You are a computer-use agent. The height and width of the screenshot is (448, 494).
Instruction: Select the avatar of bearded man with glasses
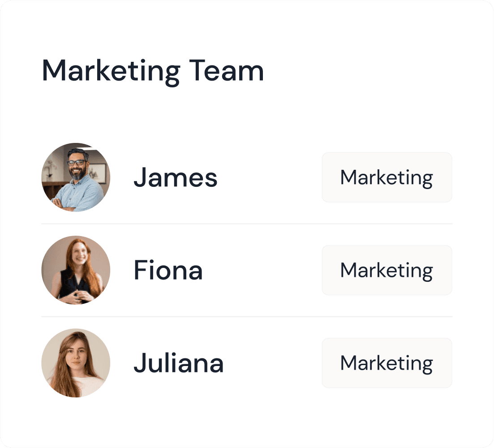76,177
